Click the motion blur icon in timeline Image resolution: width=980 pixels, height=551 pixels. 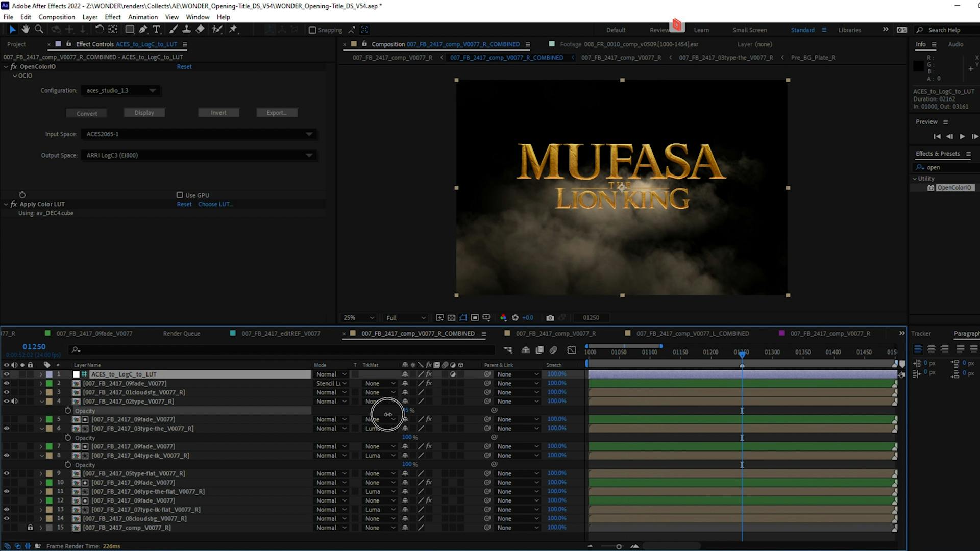click(x=553, y=350)
